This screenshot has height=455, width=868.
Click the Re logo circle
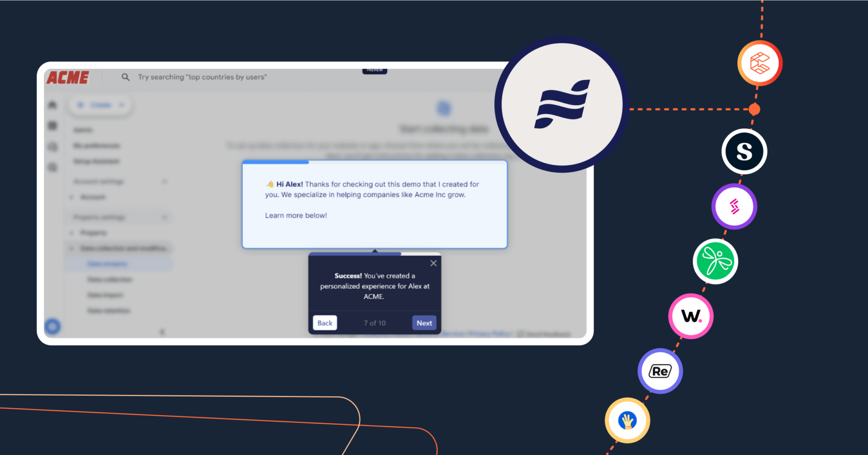click(x=660, y=371)
